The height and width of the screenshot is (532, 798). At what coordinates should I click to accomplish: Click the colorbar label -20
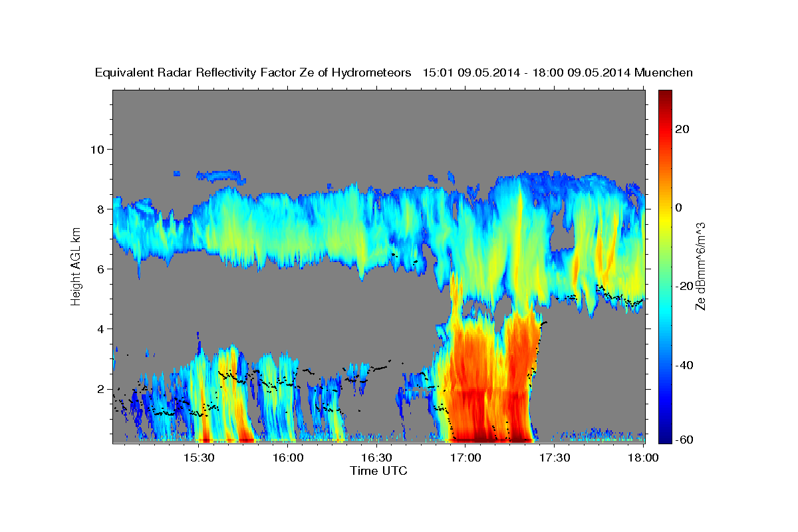[x=683, y=286]
